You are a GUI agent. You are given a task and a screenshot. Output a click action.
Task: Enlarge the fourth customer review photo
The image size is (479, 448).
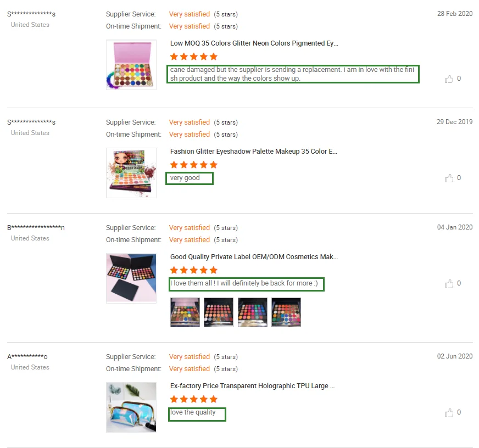tap(286, 312)
